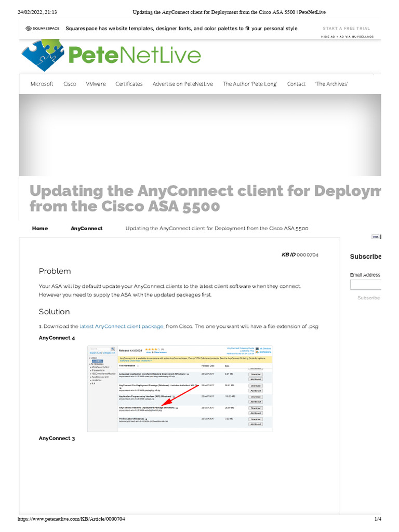Viewport: 399px width, 532px height.
Task: Click the AnyConnect 3 label
Action: (57, 438)
